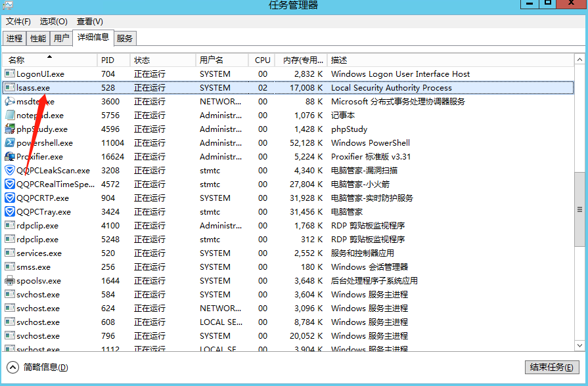Click the phpStudy.exe application icon
The height and width of the screenshot is (386, 588).
(10, 129)
